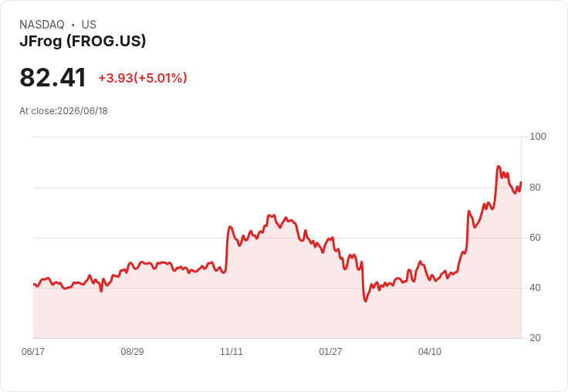Viewport: 568px width, 392px height.
Task: Click the 08/29 date on x-axis
Action: click(x=132, y=351)
